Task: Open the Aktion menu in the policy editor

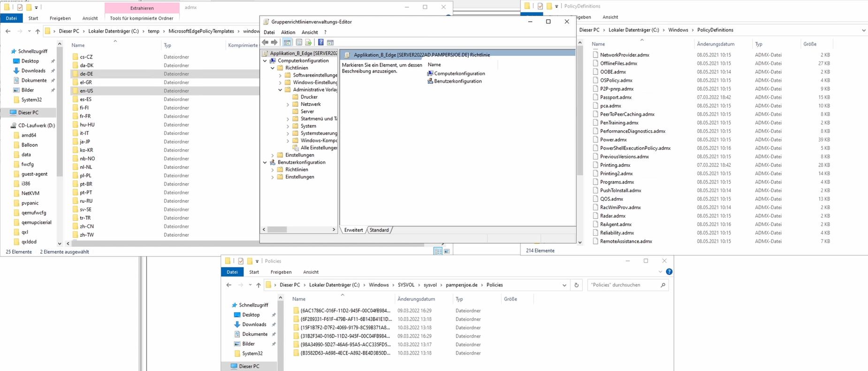Action: [288, 32]
